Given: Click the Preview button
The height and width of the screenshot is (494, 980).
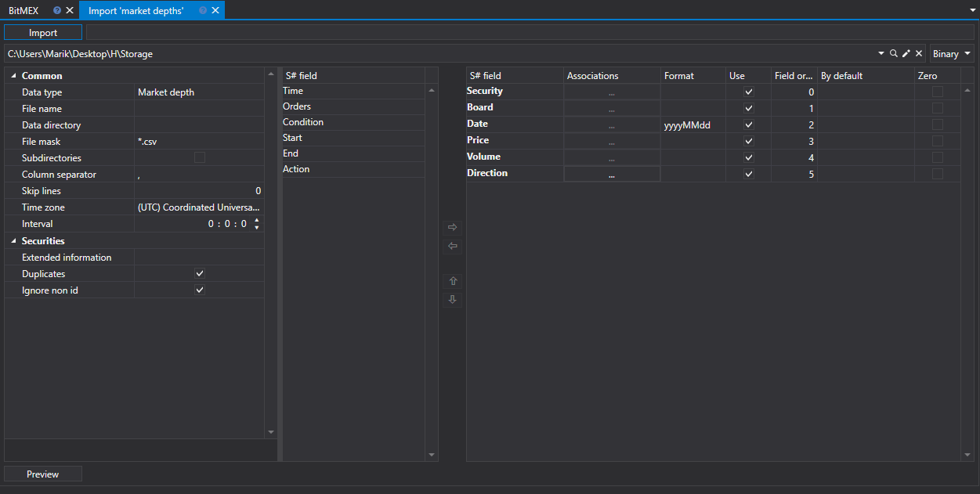Looking at the screenshot, I should (x=43, y=474).
